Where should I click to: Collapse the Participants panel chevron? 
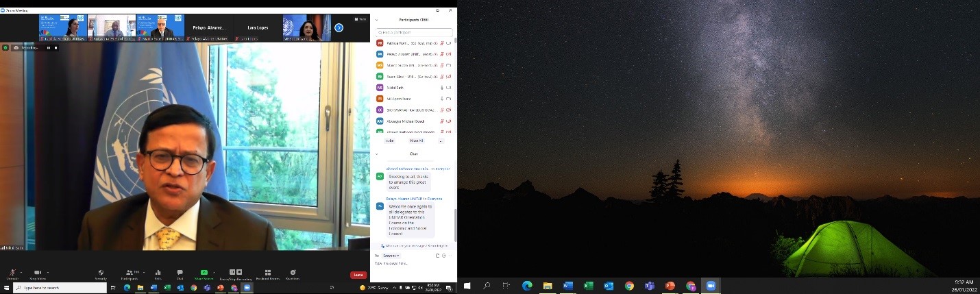point(376,20)
